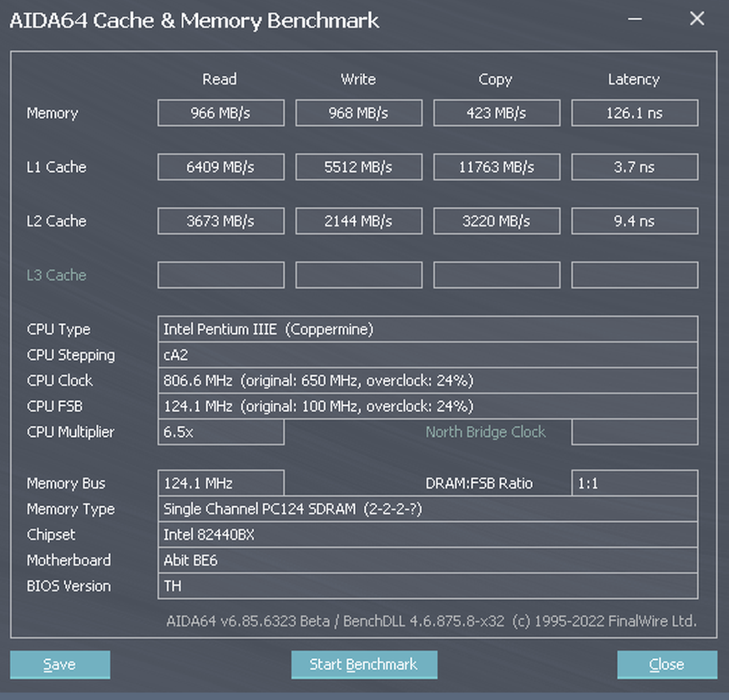Select L2 Cache Latency 9.4 ns
The image size is (729, 700).
point(634,221)
